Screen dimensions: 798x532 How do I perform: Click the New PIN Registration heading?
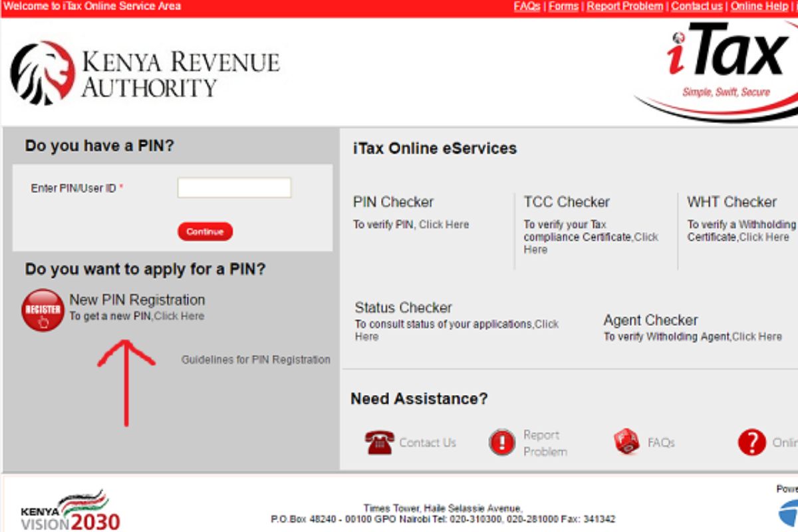tap(137, 300)
